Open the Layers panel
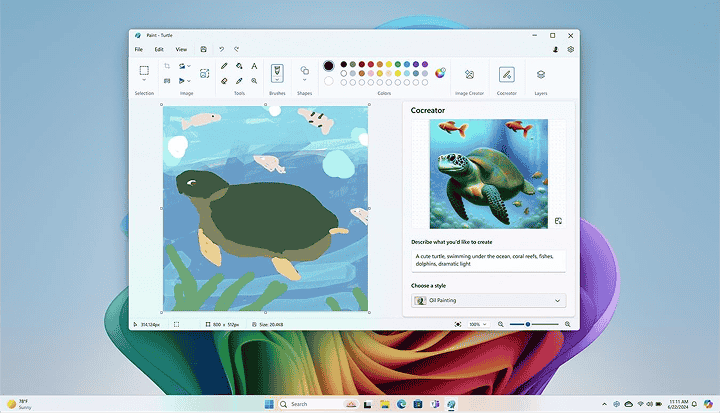 coord(540,74)
